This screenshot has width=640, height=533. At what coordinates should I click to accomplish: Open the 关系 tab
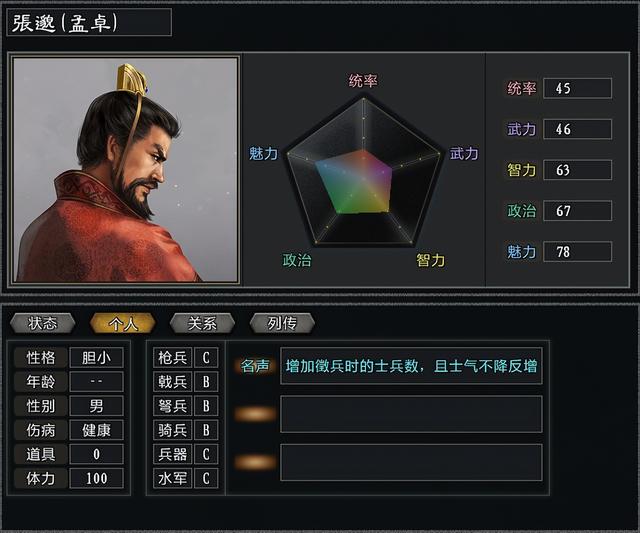pyautogui.click(x=202, y=323)
